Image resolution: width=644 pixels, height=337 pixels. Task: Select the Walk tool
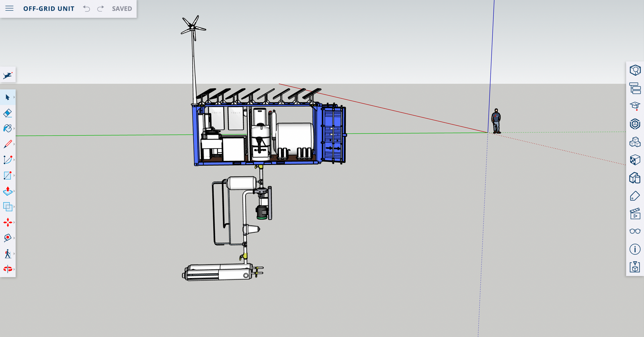tap(8, 254)
